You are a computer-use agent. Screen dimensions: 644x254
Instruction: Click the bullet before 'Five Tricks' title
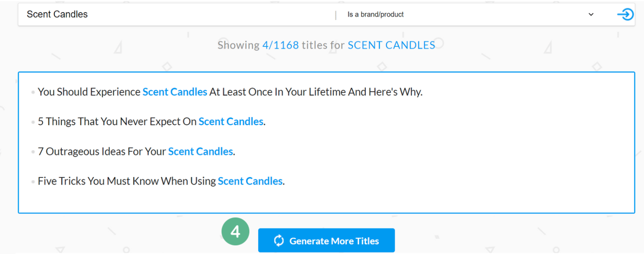(33, 182)
